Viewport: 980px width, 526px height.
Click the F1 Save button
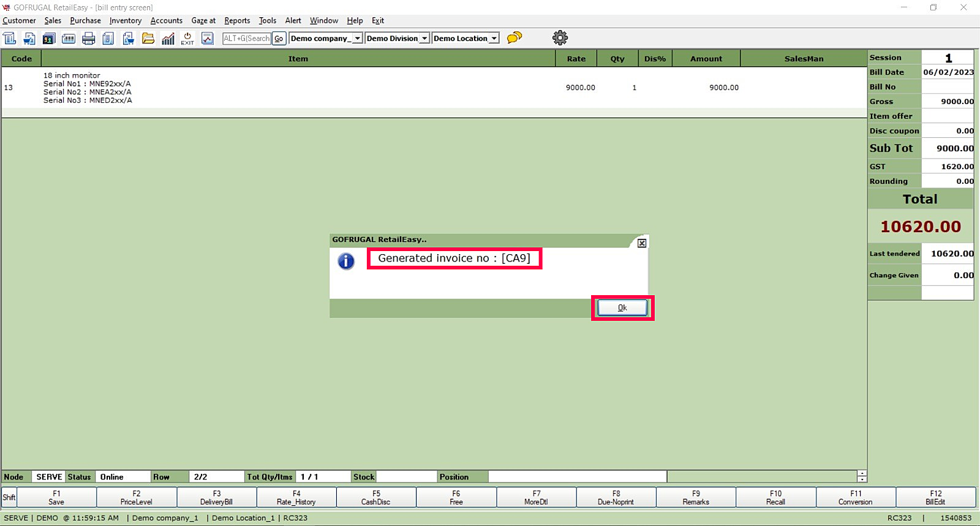56,497
